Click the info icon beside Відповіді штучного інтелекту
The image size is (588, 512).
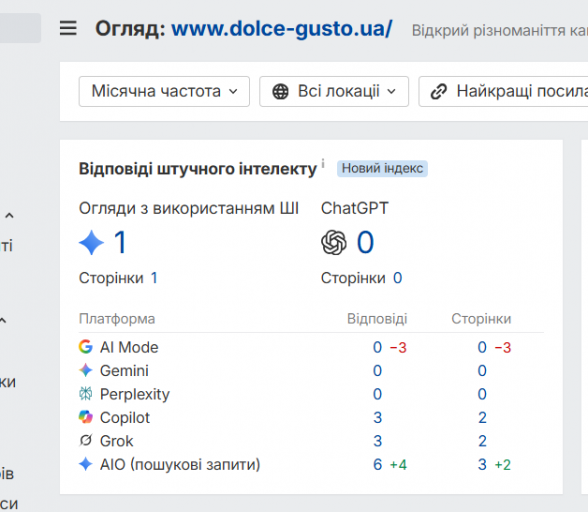[x=323, y=164]
